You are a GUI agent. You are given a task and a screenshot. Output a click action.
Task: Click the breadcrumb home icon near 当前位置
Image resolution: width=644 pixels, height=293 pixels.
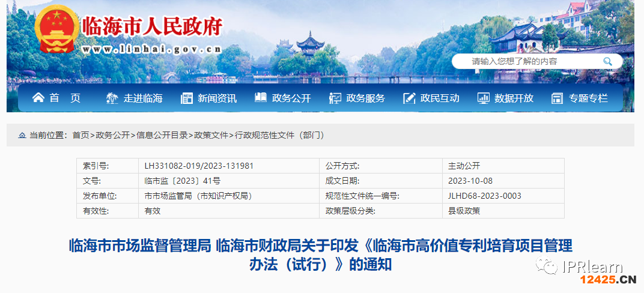22,136
